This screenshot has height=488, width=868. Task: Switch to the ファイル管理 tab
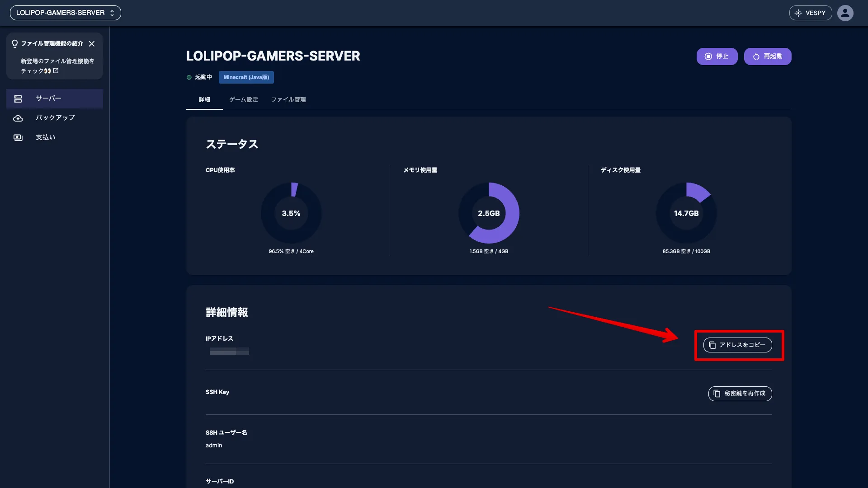pos(288,99)
